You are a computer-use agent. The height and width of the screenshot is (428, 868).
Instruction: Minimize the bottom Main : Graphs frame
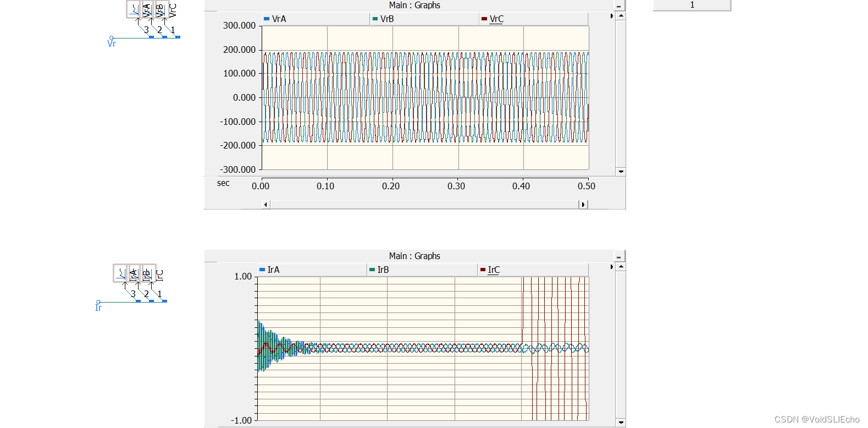[x=619, y=257]
